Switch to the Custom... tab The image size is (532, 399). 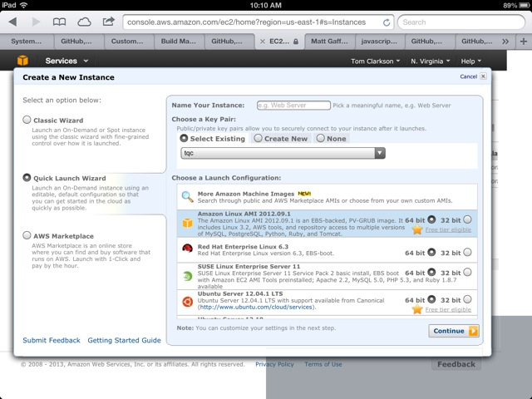click(x=127, y=42)
